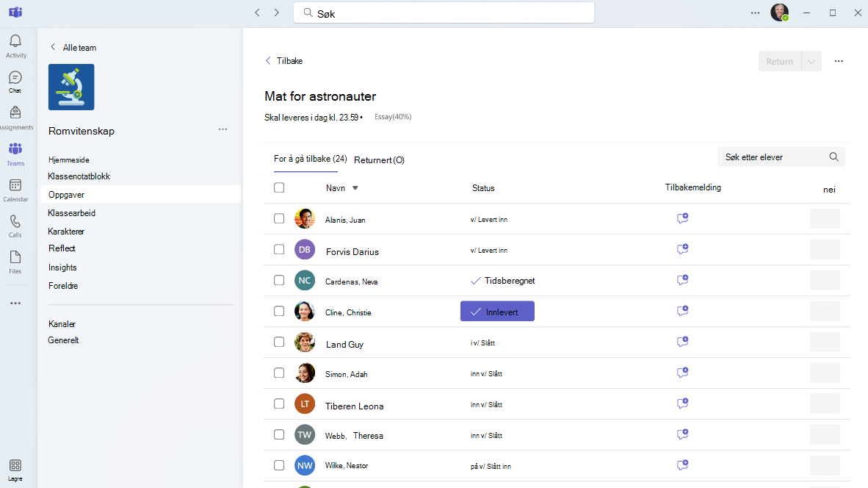The height and width of the screenshot is (488, 868).
Task: Click the feedback icon for Cline, Christie
Action: coord(682,311)
